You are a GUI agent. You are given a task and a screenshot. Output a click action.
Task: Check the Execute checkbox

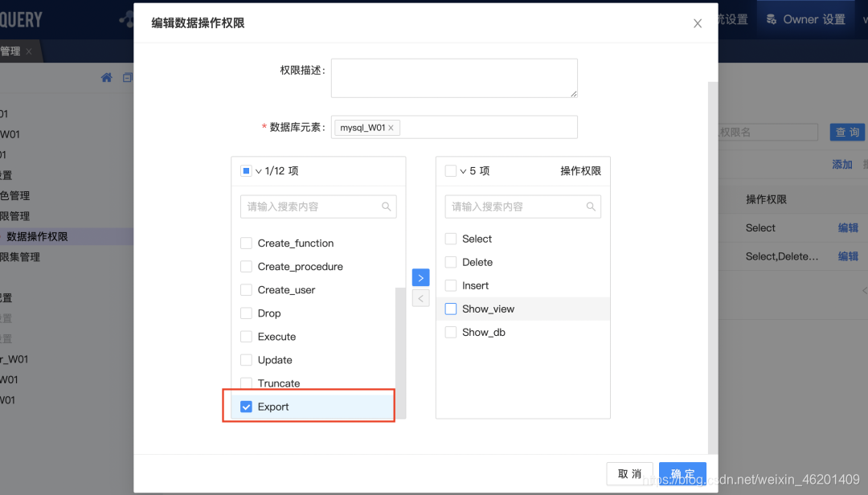[x=247, y=337]
